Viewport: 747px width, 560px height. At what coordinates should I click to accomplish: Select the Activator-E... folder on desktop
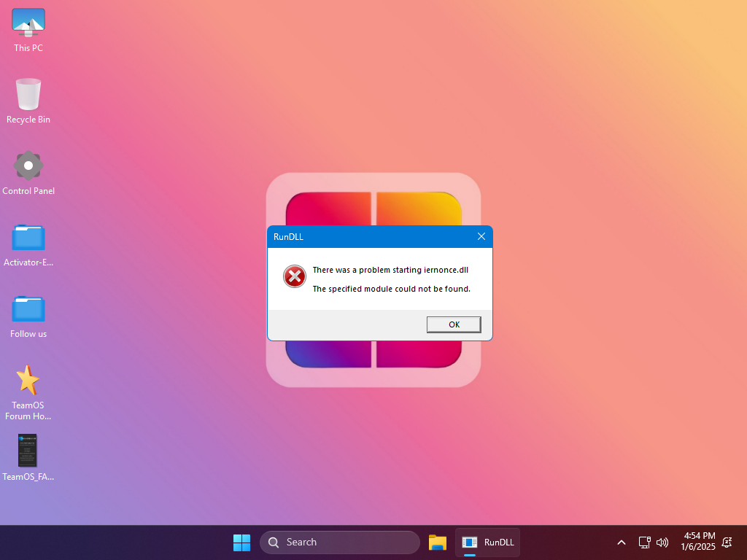pyautogui.click(x=28, y=244)
